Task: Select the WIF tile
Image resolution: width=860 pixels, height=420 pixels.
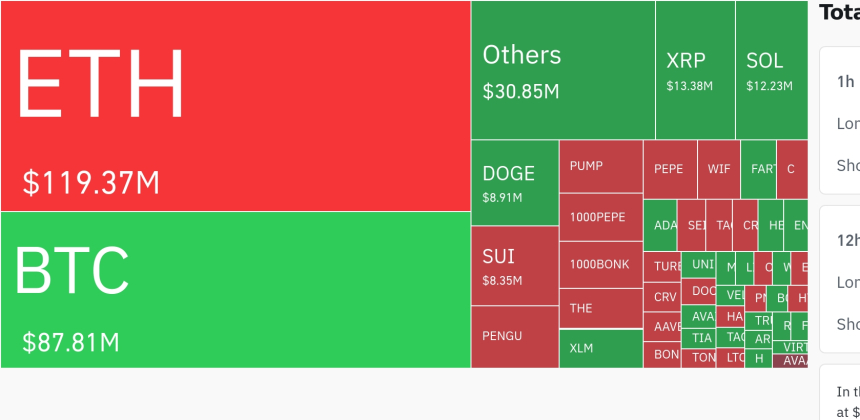Action: [x=719, y=169]
